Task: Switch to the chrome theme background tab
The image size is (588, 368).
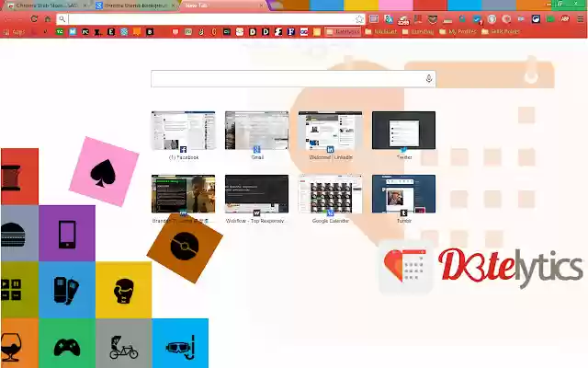Action: (135, 6)
